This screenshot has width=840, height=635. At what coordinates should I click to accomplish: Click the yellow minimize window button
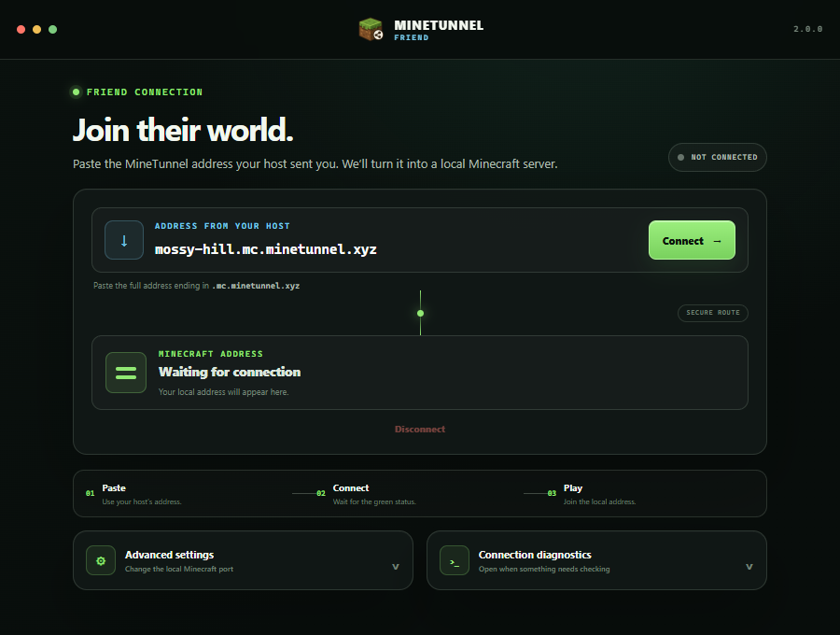pos(37,30)
